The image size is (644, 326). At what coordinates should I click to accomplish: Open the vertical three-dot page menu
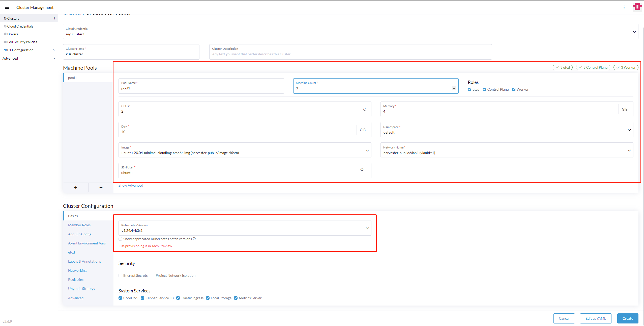(624, 7)
